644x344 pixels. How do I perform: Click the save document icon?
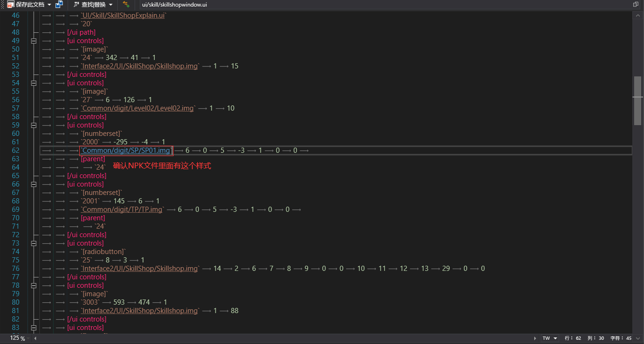(x=10, y=5)
